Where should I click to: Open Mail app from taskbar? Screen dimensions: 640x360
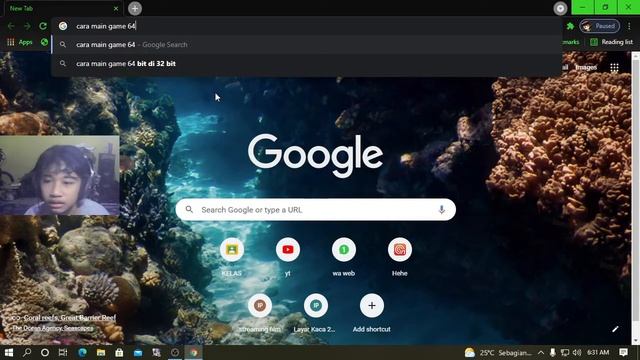point(138,353)
